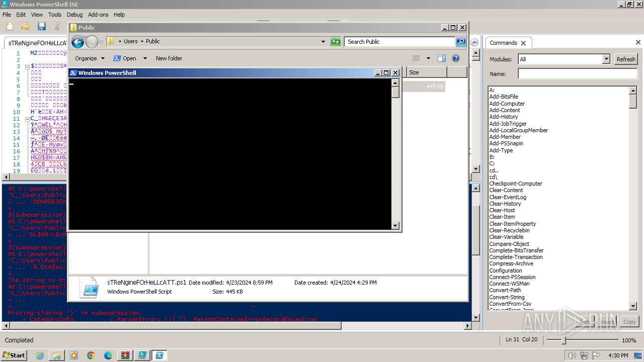644x362 pixels.
Task: Open the recent pages dropdown beside nav arrows
Action: point(101,42)
